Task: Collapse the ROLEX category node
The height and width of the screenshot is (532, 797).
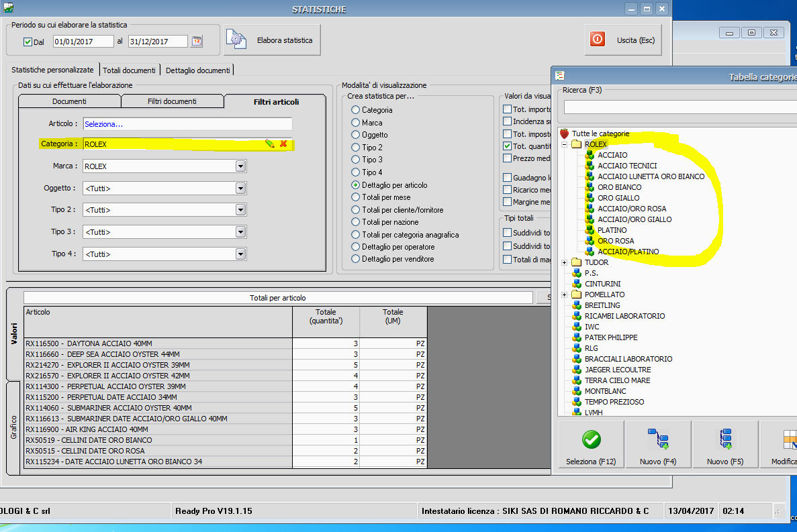Action: click(564, 145)
